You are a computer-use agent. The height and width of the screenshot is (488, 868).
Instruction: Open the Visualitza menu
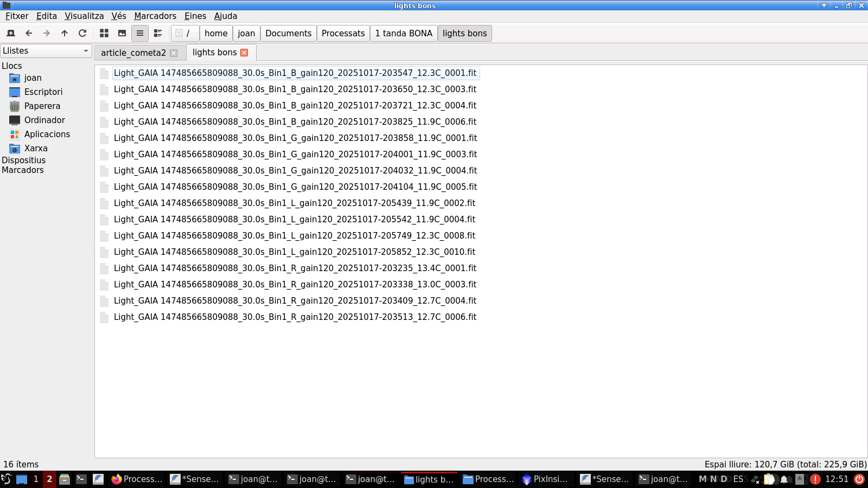tap(84, 16)
